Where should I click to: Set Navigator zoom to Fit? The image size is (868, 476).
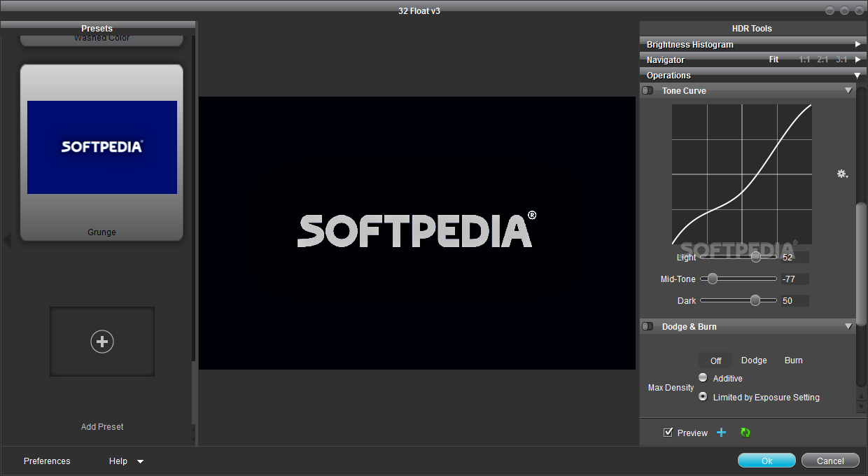pos(773,59)
